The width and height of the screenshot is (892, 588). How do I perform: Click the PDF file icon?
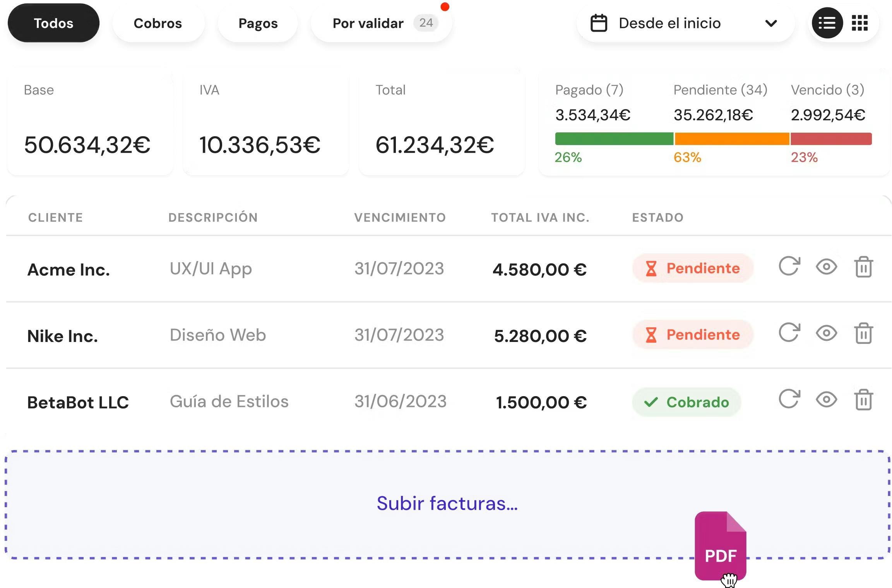point(720,545)
